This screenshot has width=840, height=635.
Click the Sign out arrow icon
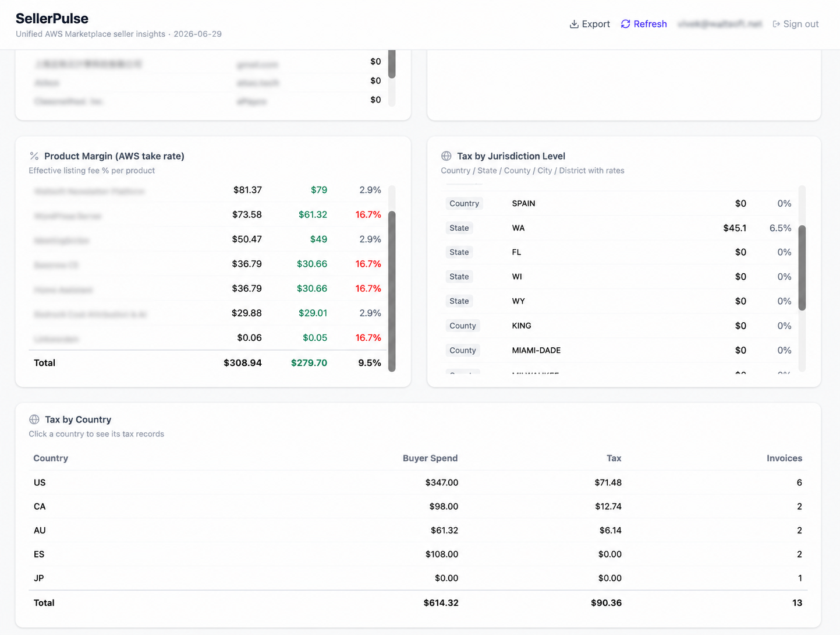pyautogui.click(x=776, y=24)
